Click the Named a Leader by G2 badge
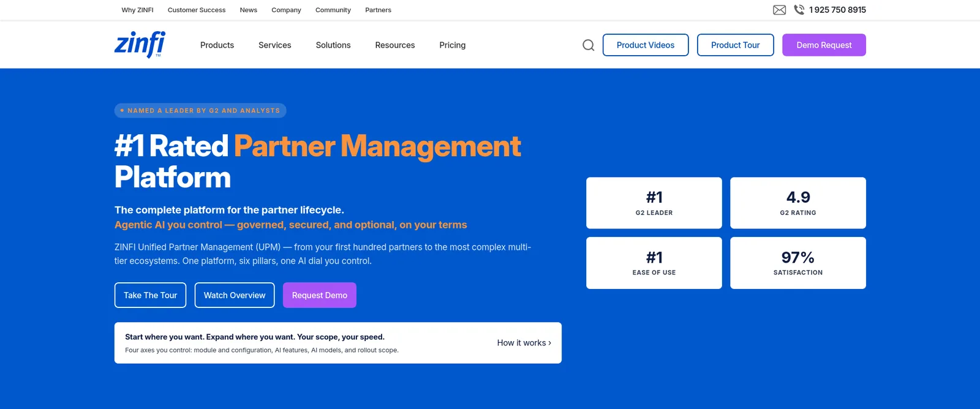The image size is (980, 409). (200, 111)
